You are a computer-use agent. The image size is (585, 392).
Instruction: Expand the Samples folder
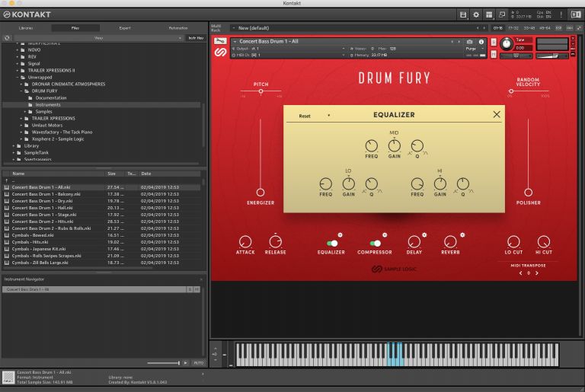point(25,112)
